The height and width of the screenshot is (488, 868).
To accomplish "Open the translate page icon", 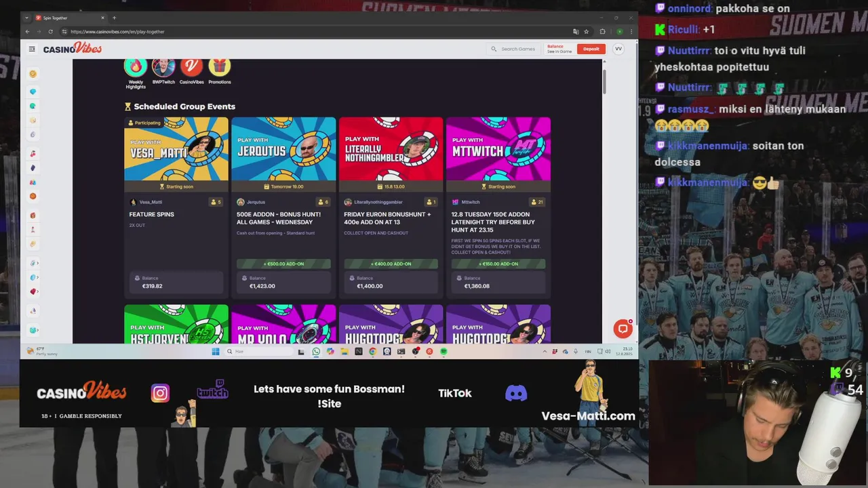I will [576, 32].
